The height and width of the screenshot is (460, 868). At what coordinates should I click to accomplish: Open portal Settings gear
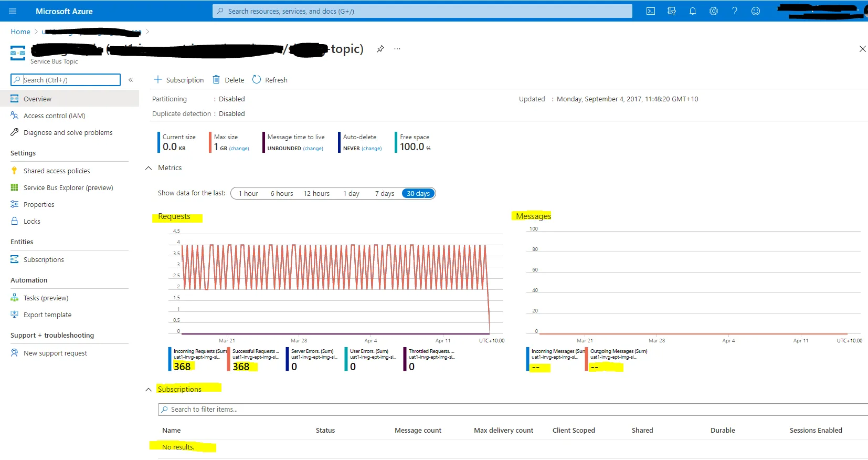(x=714, y=11)
